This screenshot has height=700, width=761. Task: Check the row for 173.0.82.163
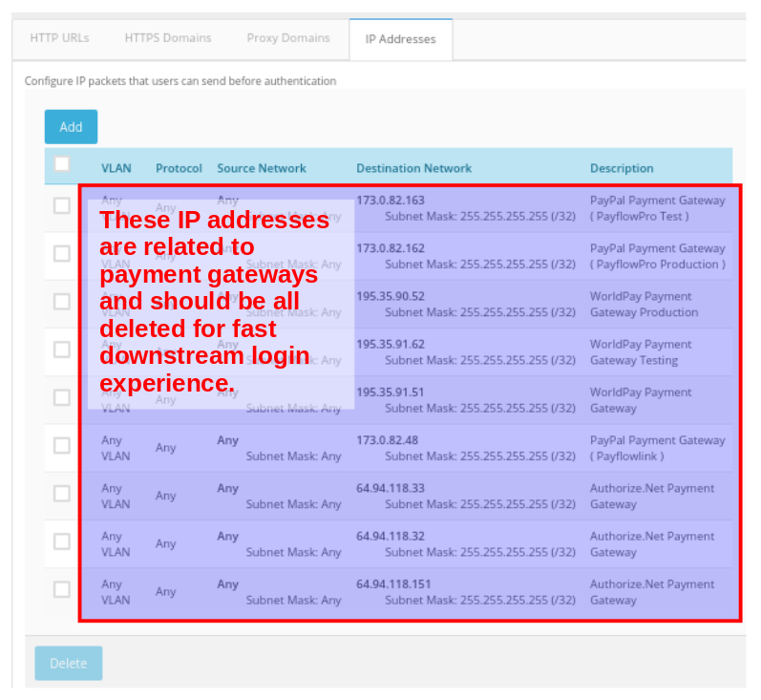tap(62, 205)
